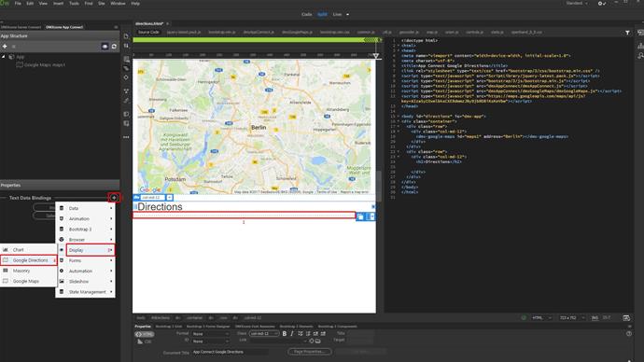Open the col-md-12 element display dropdown
The width and height of the screenshot is (644, 362).
[x=169, y=198]
